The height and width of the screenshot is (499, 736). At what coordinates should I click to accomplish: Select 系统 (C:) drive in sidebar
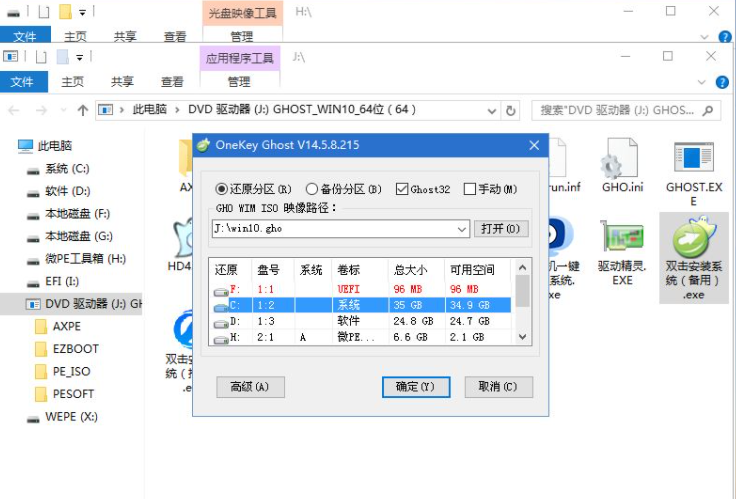[66, 169]
